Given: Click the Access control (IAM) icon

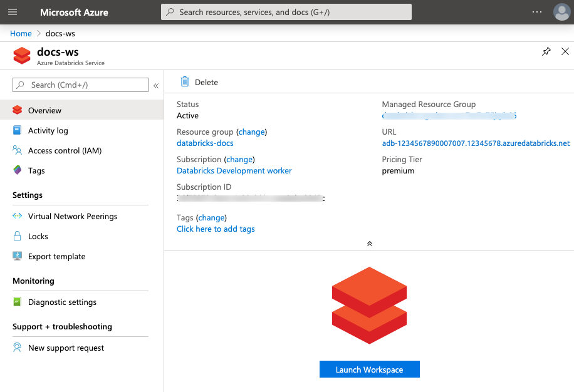Looking at the screenshot, I should [18, 150].
